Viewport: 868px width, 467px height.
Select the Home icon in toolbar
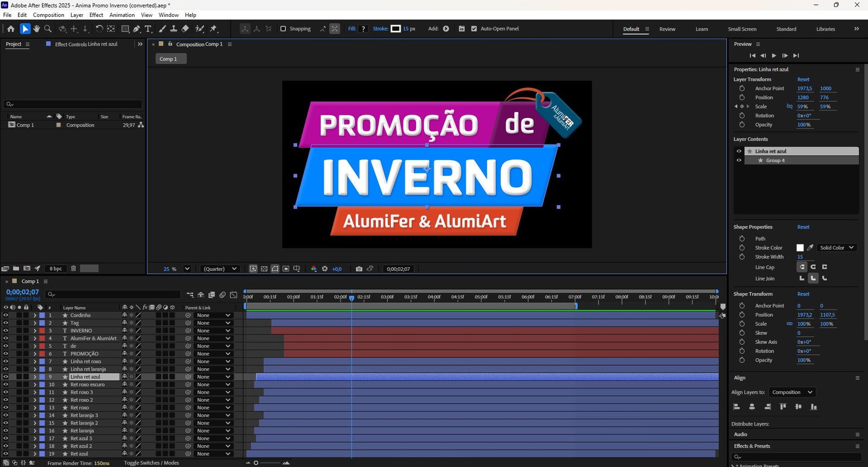11,29
